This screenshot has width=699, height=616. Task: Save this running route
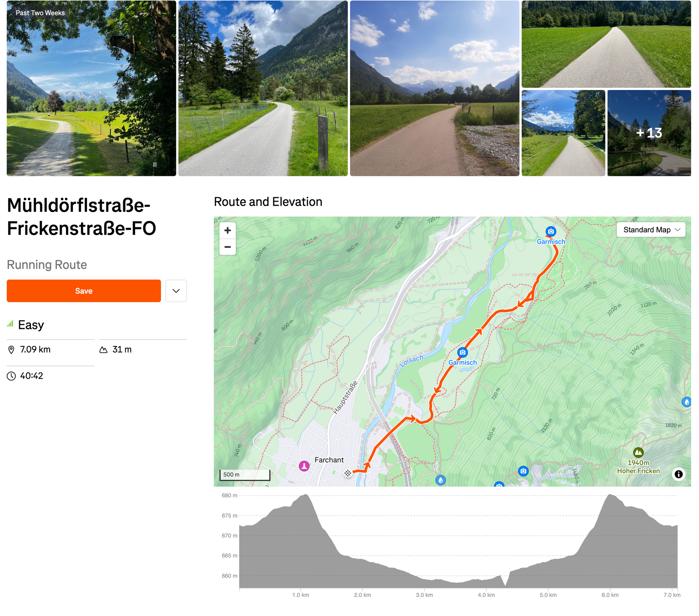point(84,291)
